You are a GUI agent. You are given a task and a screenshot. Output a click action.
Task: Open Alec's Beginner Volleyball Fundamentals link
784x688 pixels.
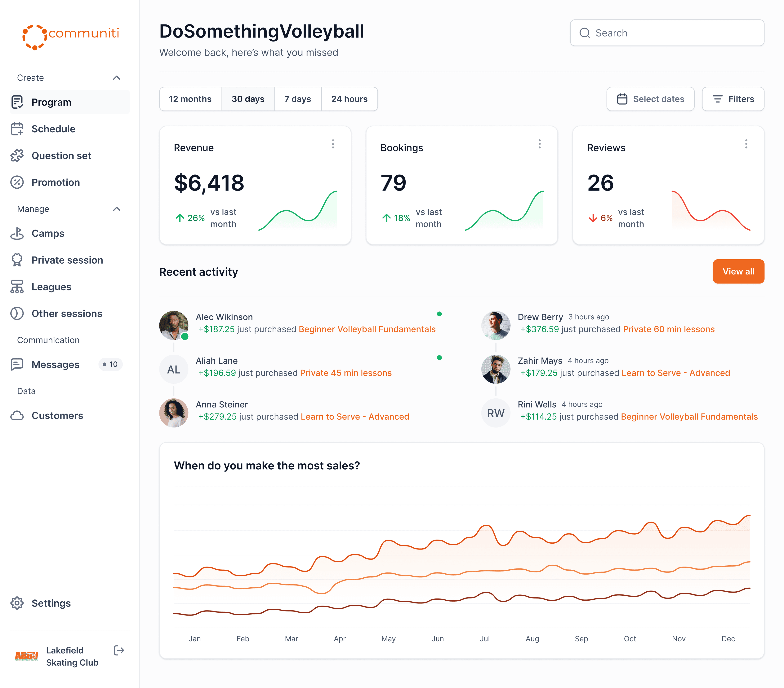367,329
